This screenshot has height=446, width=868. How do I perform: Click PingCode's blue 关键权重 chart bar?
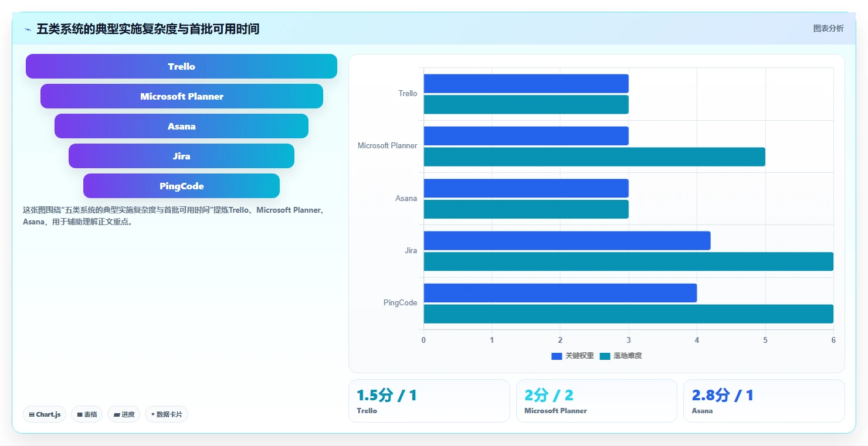pyautogui.click(x=560, y=293)
